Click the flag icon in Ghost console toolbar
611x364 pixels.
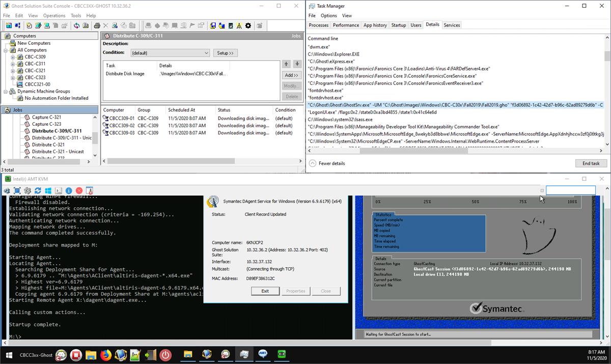192,25
